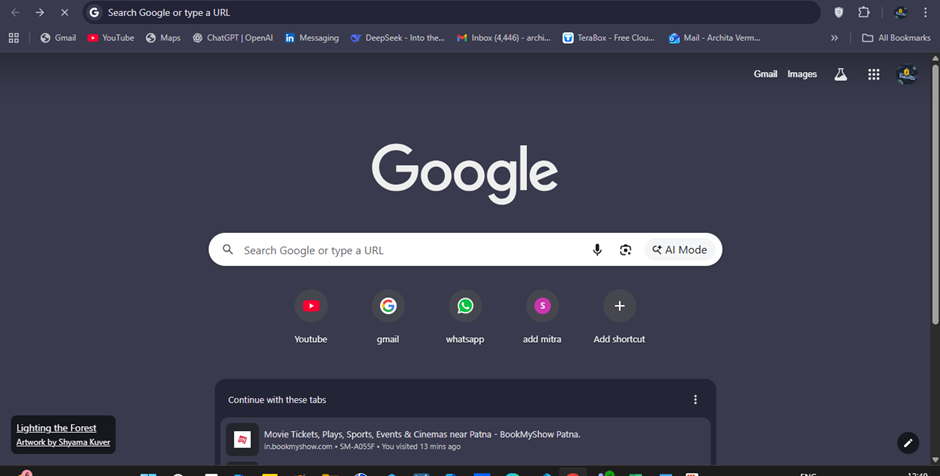Open Continue with these tabs options

(x=695, y=400)
